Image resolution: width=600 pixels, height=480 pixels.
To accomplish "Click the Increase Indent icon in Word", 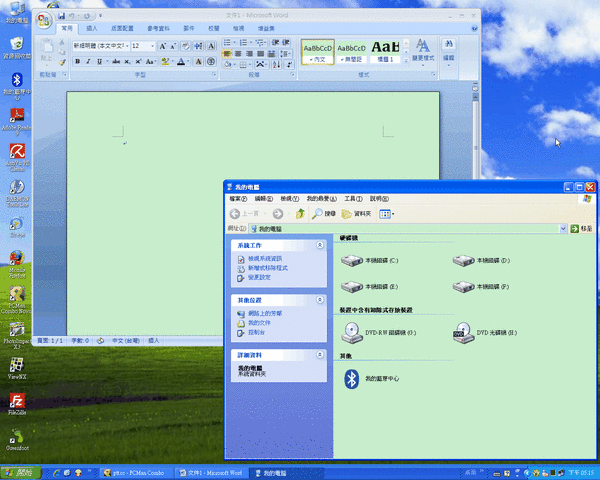I will [286, 42].
